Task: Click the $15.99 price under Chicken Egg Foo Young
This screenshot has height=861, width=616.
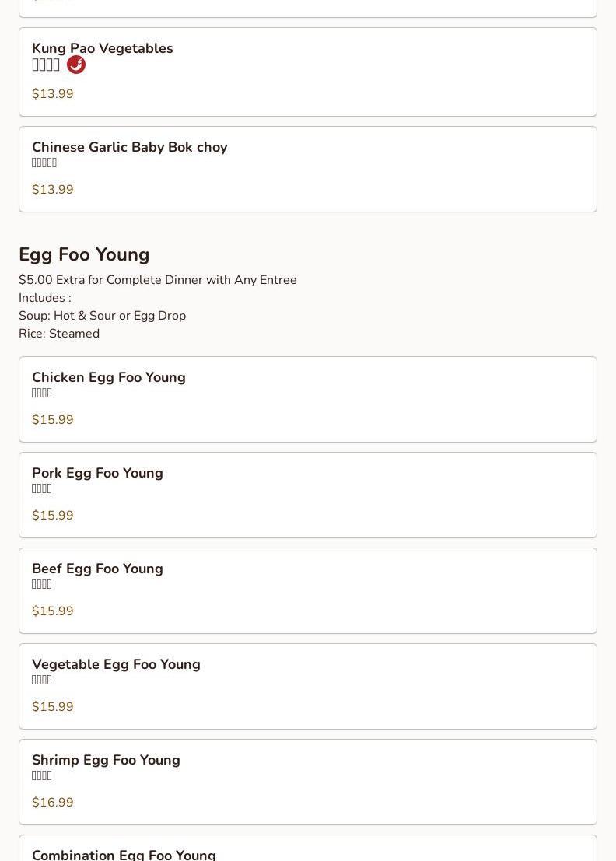Action: pyautogui.click(x=53, y=420)
